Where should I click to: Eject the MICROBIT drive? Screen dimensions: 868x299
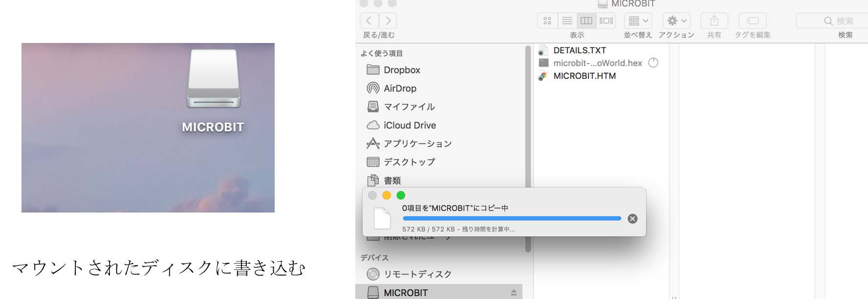(514, 292)
